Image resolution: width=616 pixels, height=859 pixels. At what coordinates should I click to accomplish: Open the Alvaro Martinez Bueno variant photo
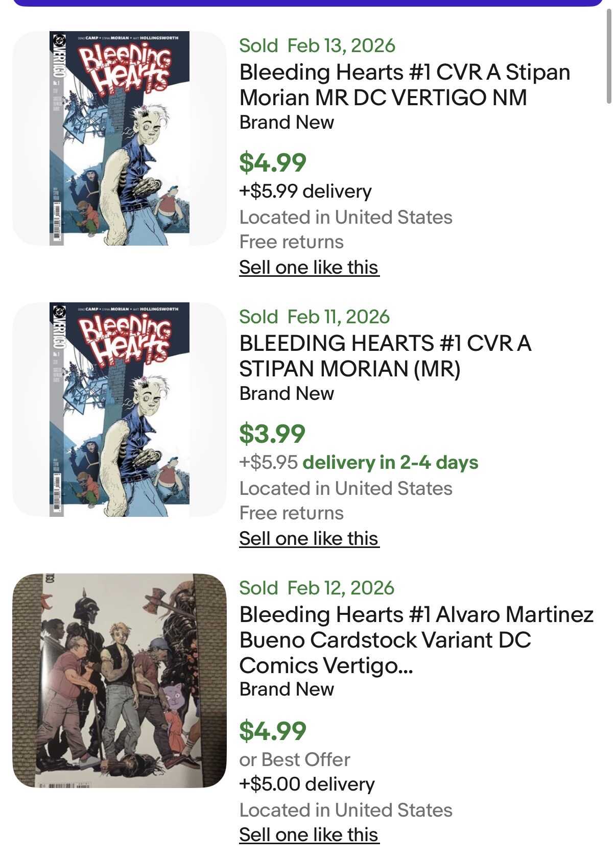pos(120,680)
